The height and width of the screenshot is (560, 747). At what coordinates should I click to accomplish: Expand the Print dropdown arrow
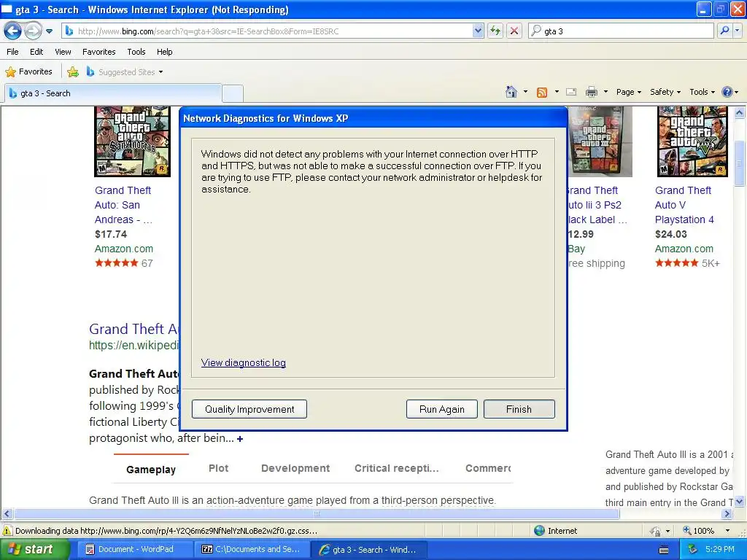coord(605,92)
